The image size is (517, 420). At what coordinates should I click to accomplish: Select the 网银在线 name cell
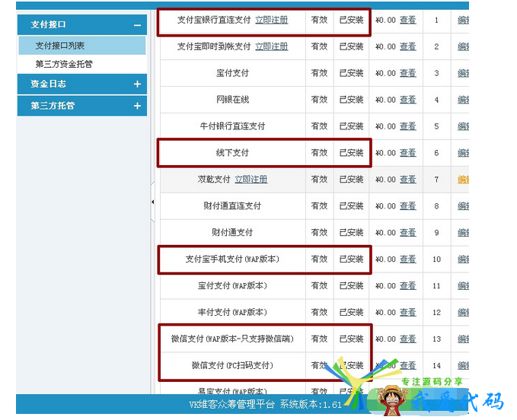pos(233,100)
